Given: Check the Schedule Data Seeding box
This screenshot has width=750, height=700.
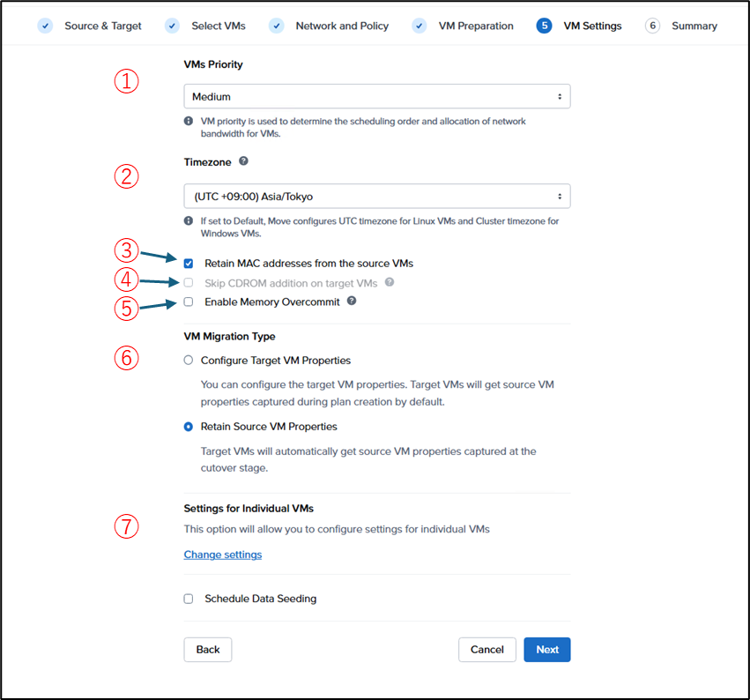Looking at the screenshot, I should (189, 599).
